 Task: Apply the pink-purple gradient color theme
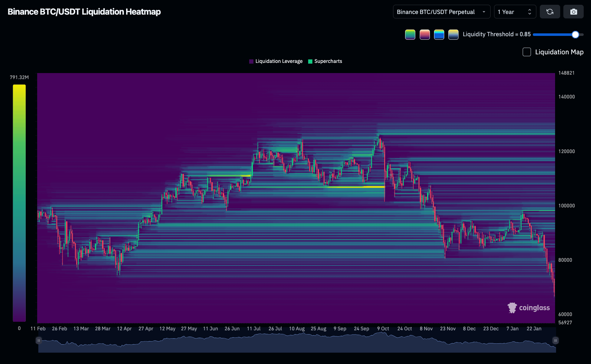[x=425, y=34]
